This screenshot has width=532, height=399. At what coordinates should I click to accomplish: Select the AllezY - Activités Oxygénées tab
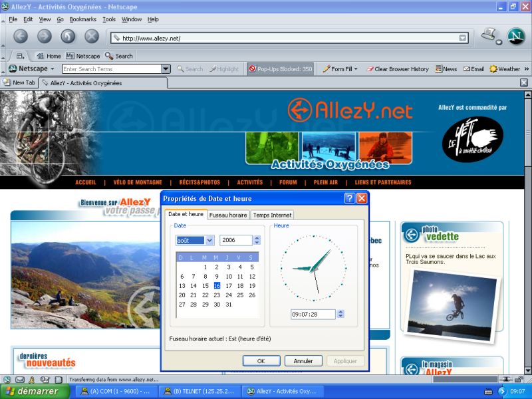[103, 82]
